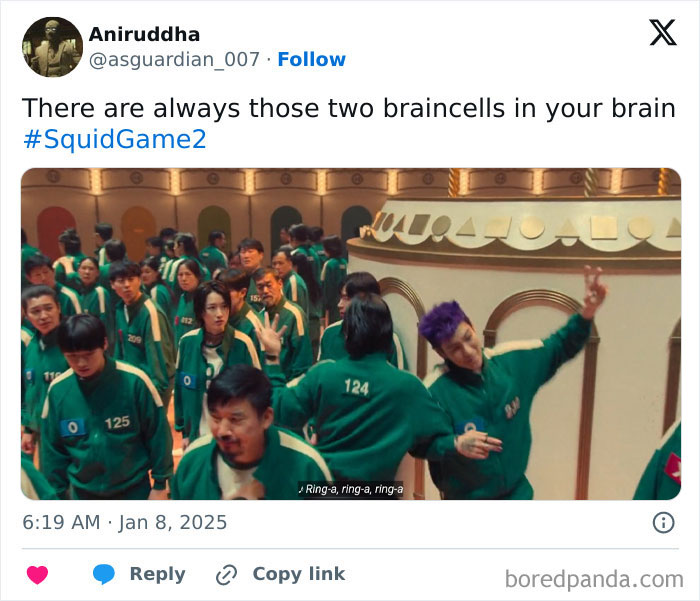
Task: Open the Squid Game scene image
Action: (x=351, y=334)
